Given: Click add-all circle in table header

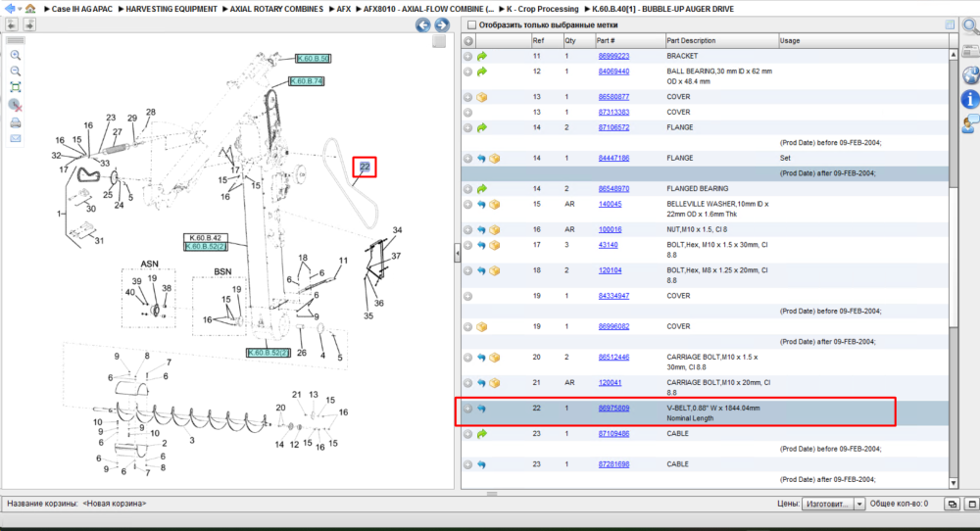Looking at the screenshot, I should (468, 40).
